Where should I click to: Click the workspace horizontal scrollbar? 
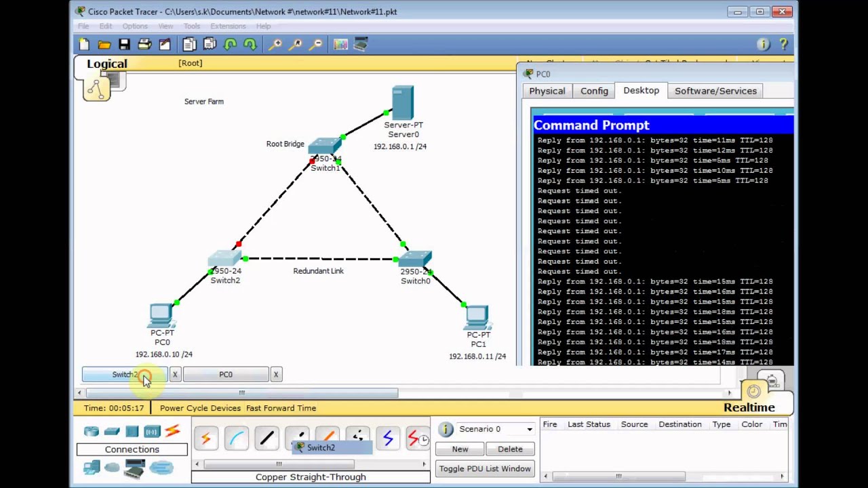coord(241,393)
